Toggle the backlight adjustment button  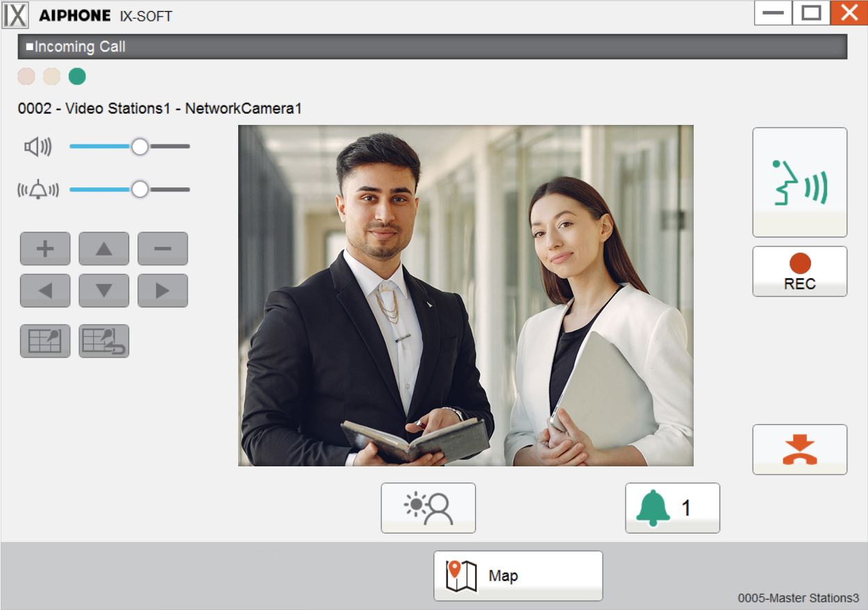pyautogui.click(x=428, y=508)
